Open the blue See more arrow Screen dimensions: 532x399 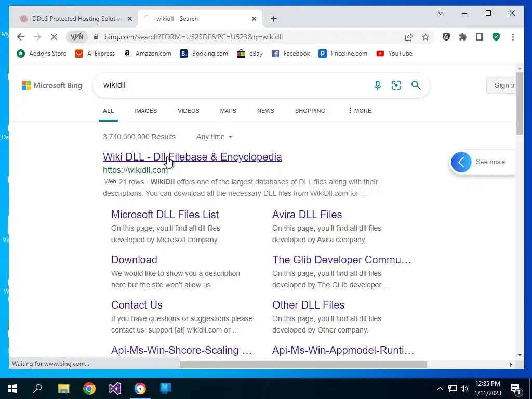461,162
